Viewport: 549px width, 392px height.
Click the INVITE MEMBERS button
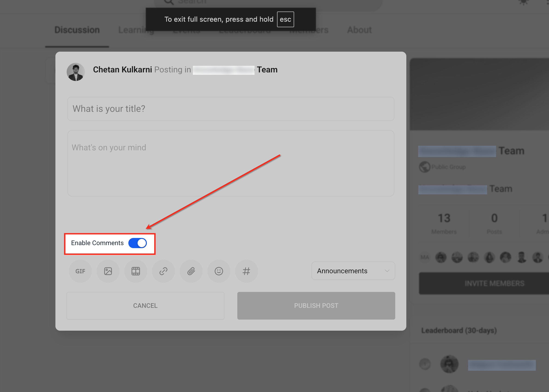click(x=494, y=283)
